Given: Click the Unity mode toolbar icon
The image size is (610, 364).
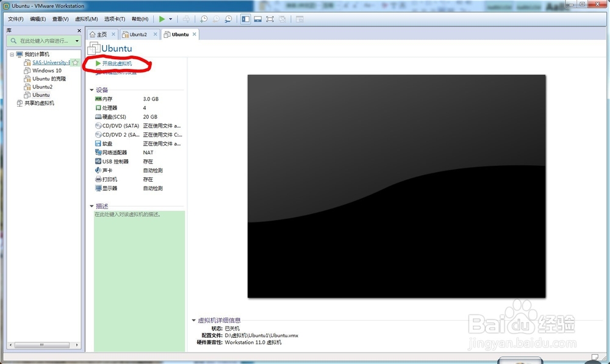Looking at the screenshot, I should 282,19.
